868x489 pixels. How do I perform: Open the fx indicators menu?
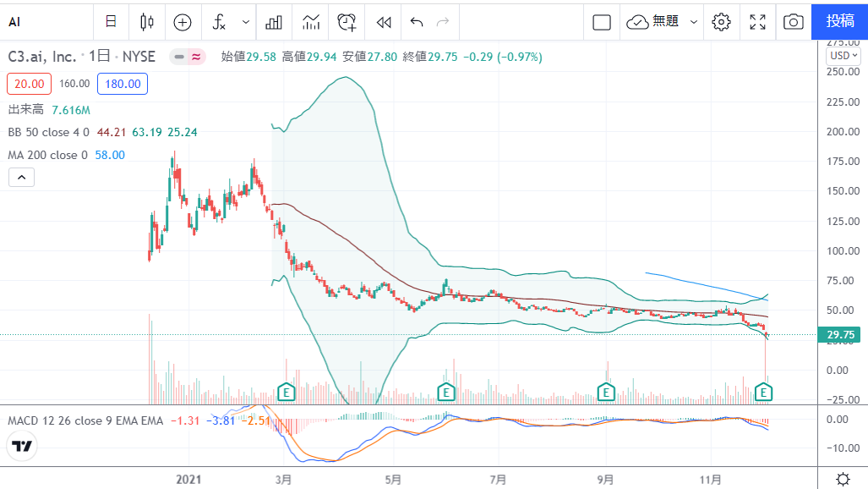click(x=219, y=22)
